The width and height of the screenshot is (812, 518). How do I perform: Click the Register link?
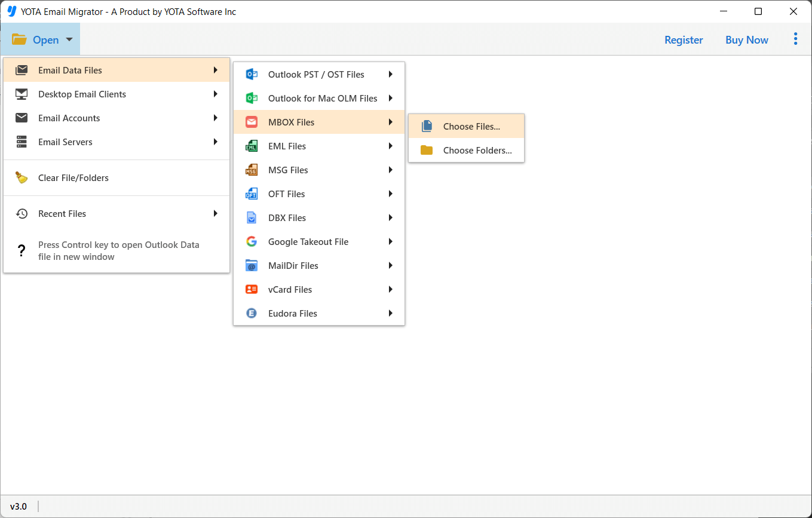coord(684,39)
